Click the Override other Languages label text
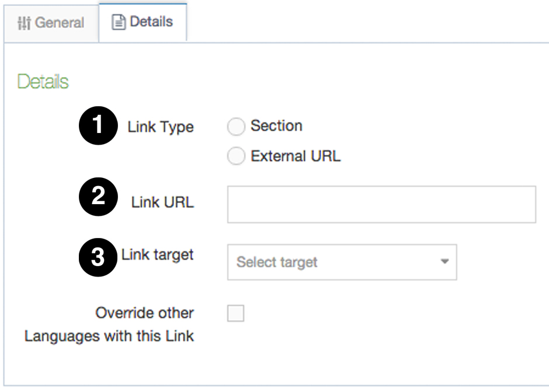 pyautogui.click(x=109, y=324)
